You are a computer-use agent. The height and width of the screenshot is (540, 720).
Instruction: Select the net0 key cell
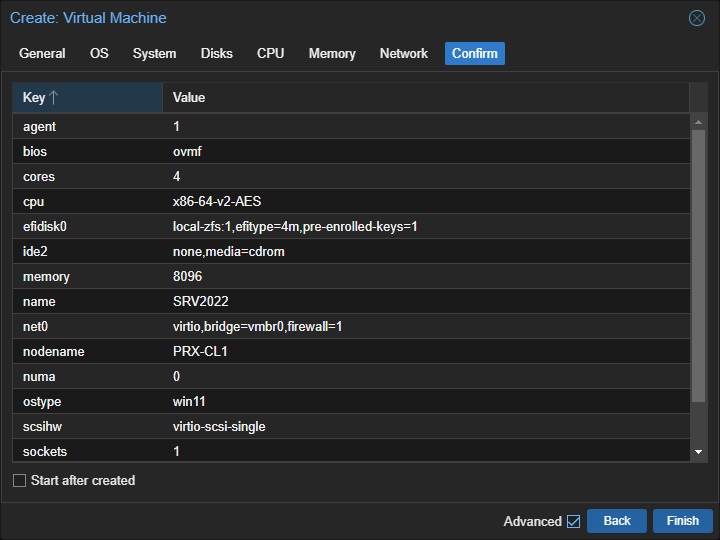[87, 326]
